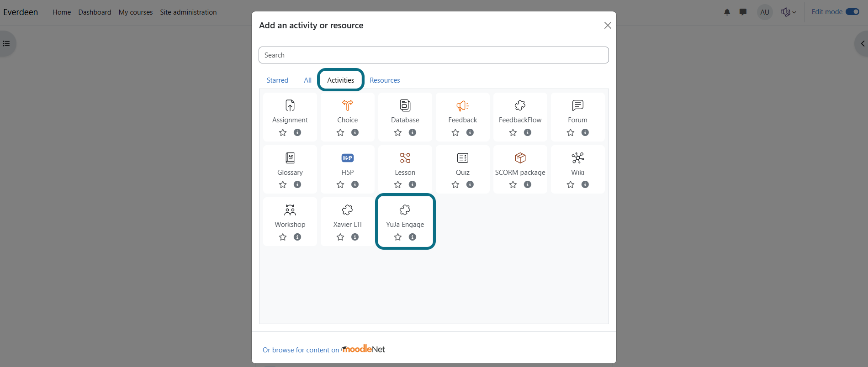Switch to the Starred tab

(x=277, y=80)
